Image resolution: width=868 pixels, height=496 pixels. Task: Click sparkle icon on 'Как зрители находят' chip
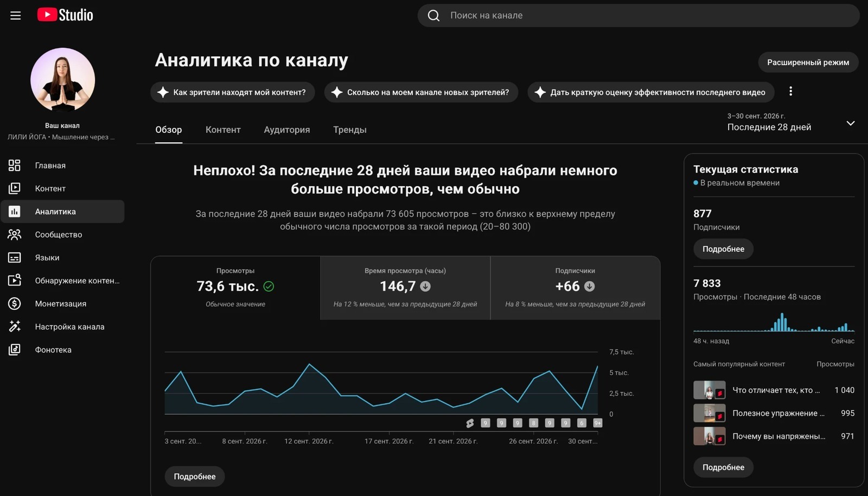[x=163, y=92]
